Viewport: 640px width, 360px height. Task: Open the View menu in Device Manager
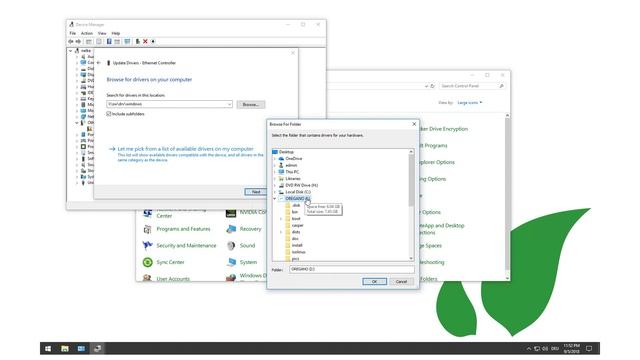[x=102, y=33]
